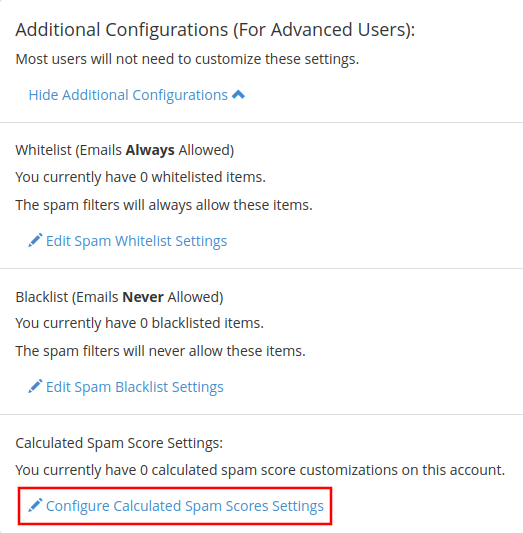Click the Additional Configurations (For Advanced Users) heading
The width and height of the screenshot is (523, 533).
[215, 30]
